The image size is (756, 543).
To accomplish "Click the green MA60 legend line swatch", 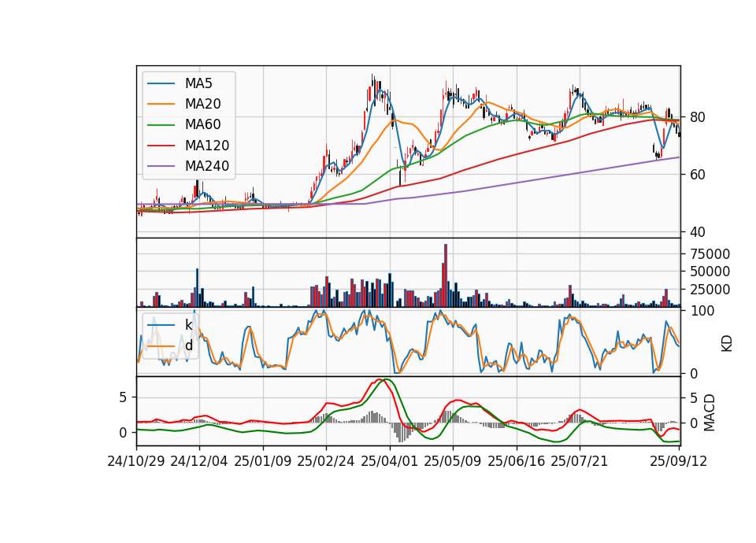I will 161,125.
